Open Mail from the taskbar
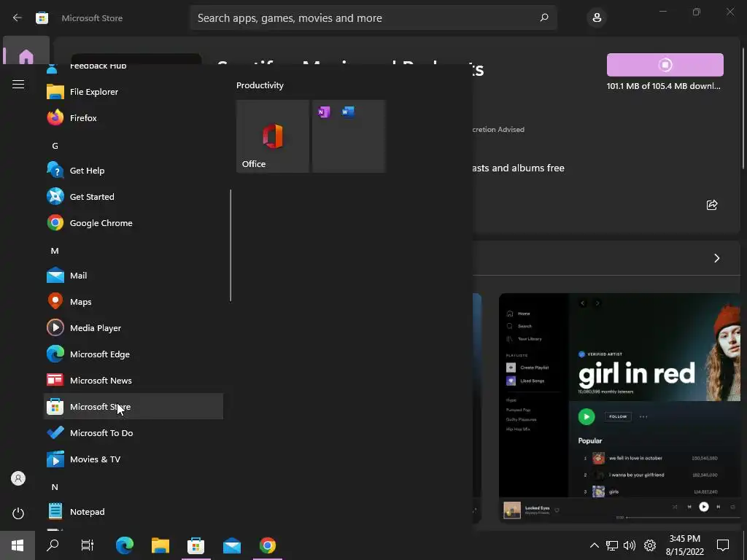Screen dimensions: 747x560 tap(231, 545)
